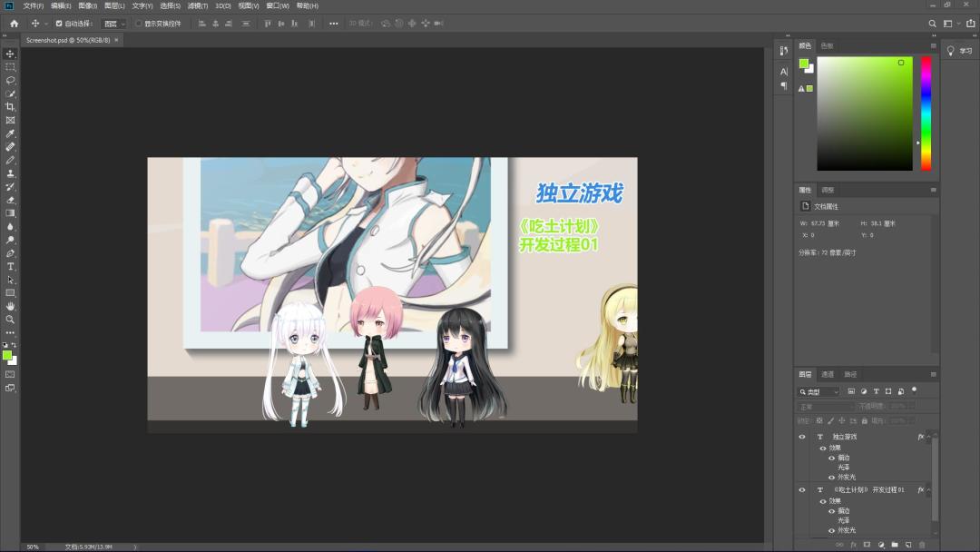980x552 pixels.
Task: Click inside the green color picker field
Action: point(865,113)
